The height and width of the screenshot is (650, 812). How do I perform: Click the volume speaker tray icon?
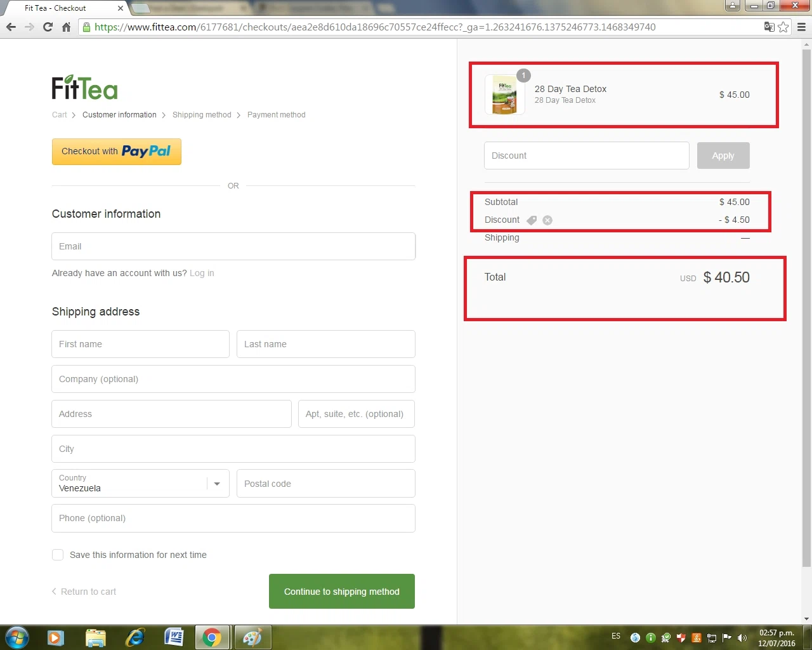tap(742, 637)
